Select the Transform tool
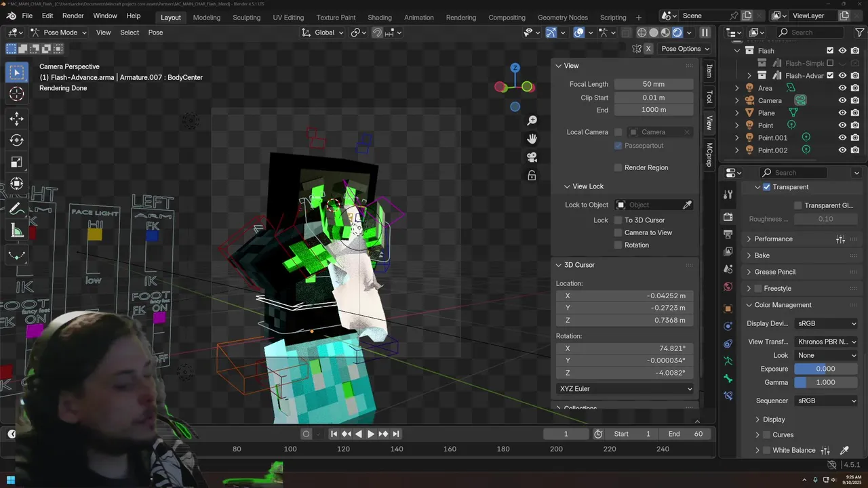This screenshot has width=868, height=488. 17,184
